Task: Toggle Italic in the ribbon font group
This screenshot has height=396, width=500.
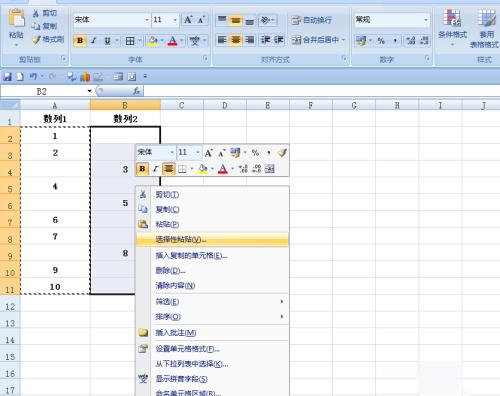Action: (93, 41)
